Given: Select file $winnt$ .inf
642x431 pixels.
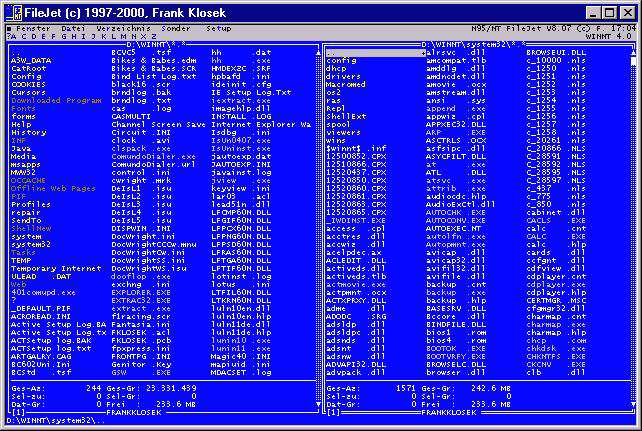Looking at the screenshot, I should coord(356,148).
